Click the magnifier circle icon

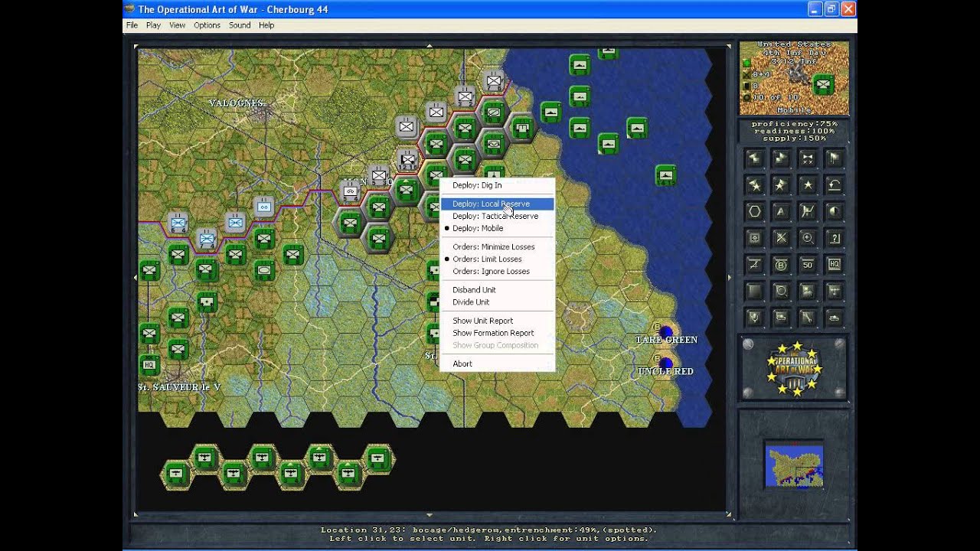click(781, 291)
